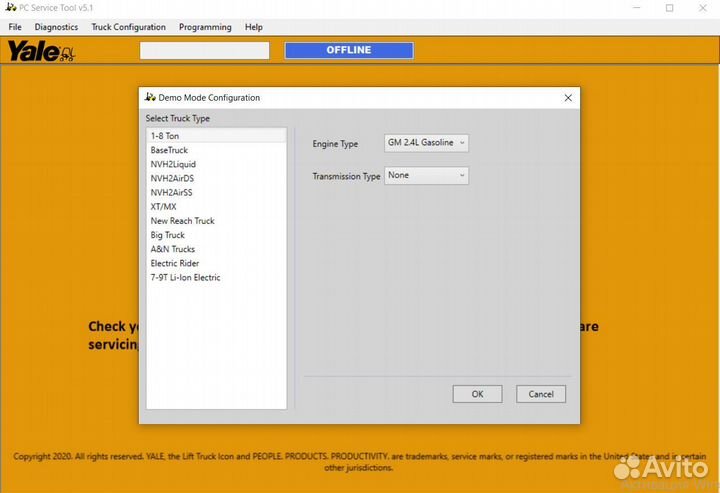The width and height of the screenshot is (720, 493).
Task: Open the Diagnostics menu
Action: (x=56, y=27)
